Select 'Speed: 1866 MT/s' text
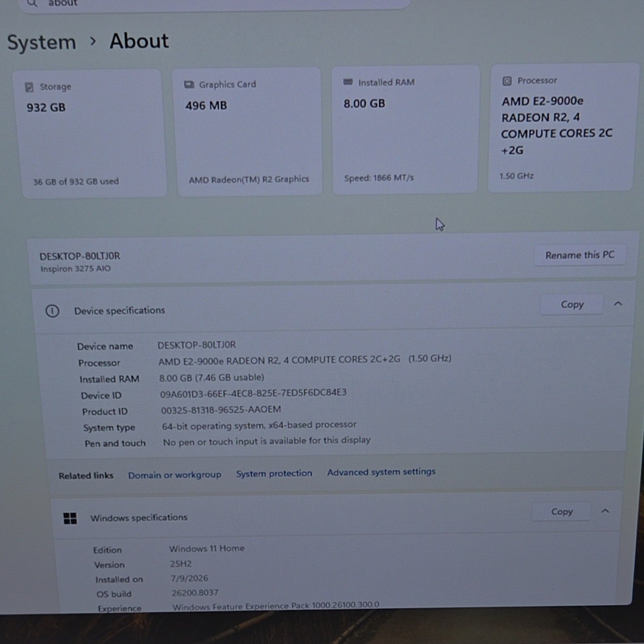Image resolution: width=644 pixels, height=644 pixels. (x=379, y=178)
